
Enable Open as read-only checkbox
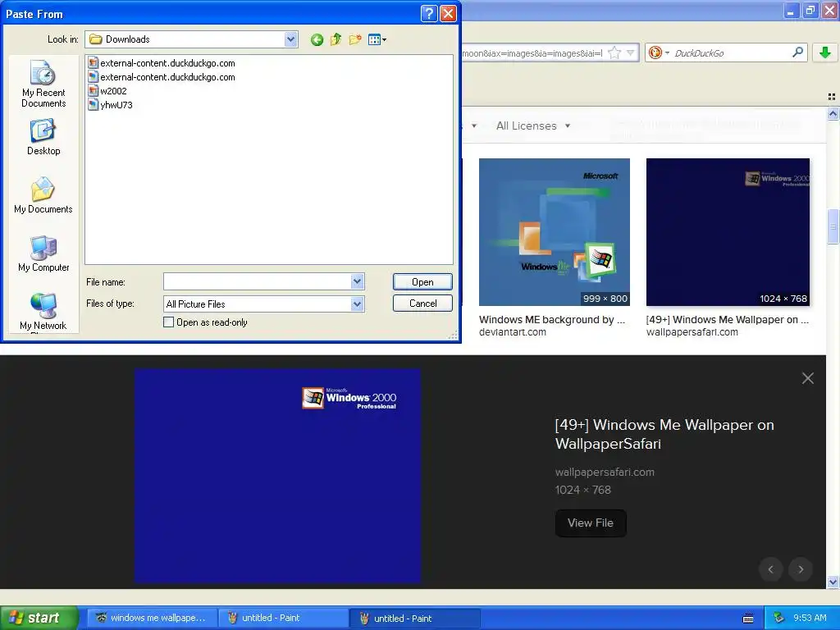pos(169,322)
